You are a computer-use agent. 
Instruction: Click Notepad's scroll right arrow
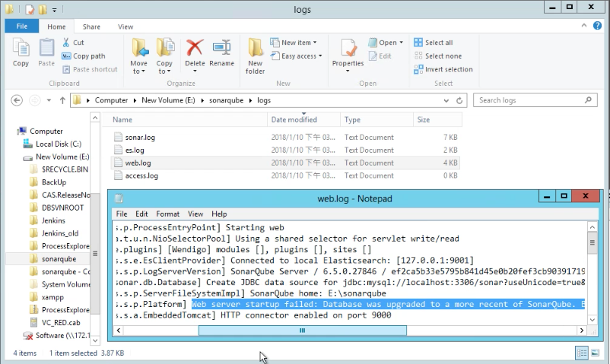pyautogui.click(x=582, y=331)
